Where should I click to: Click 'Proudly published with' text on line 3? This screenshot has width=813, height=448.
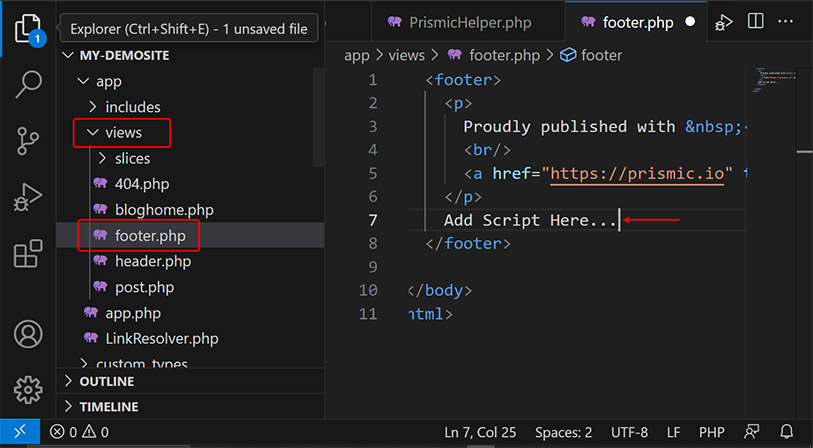[569, 127]
